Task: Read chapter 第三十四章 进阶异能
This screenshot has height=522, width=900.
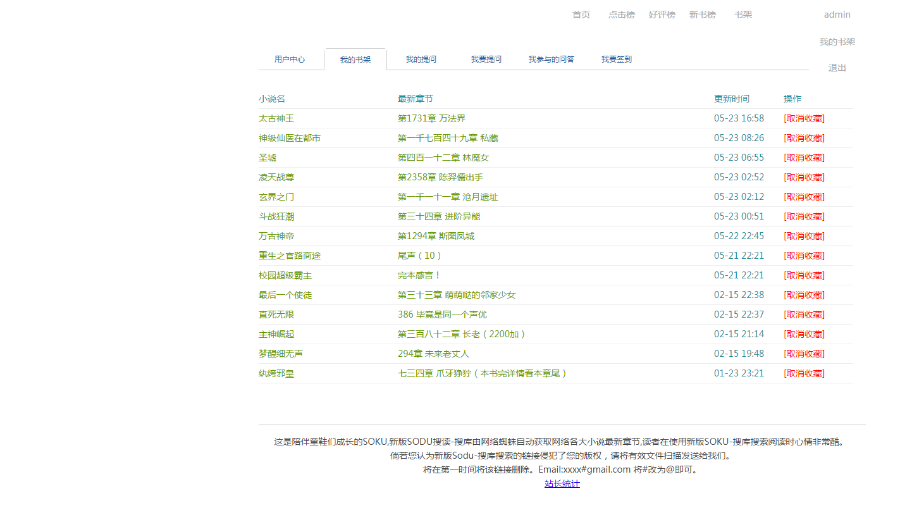Action: pos(439,216)
